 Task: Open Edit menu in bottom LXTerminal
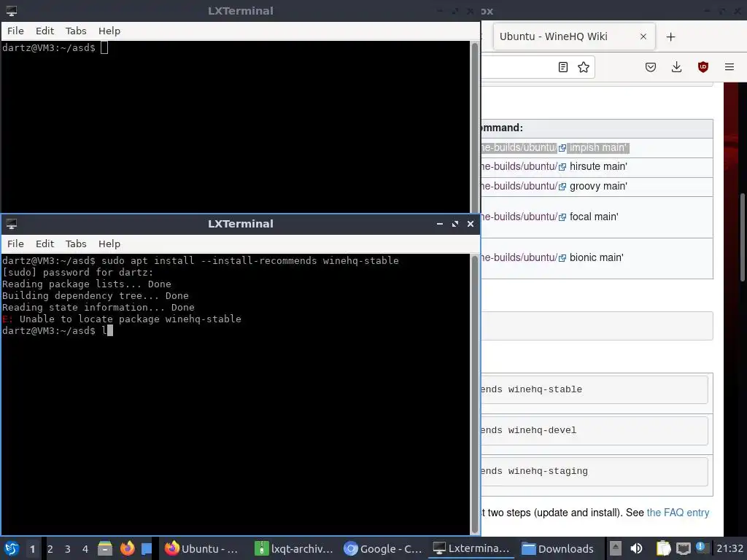coord(44,244)
